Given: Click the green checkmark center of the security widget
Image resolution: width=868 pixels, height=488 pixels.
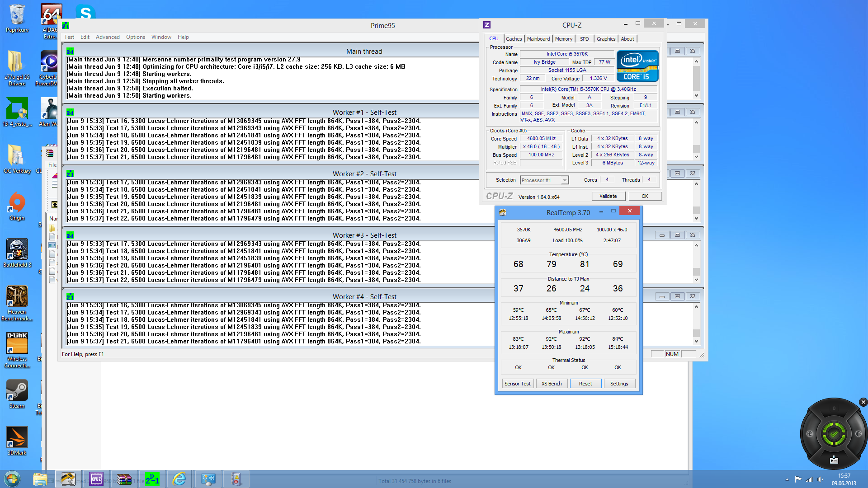Looking at the screenshot, I should tap(834, 434).
